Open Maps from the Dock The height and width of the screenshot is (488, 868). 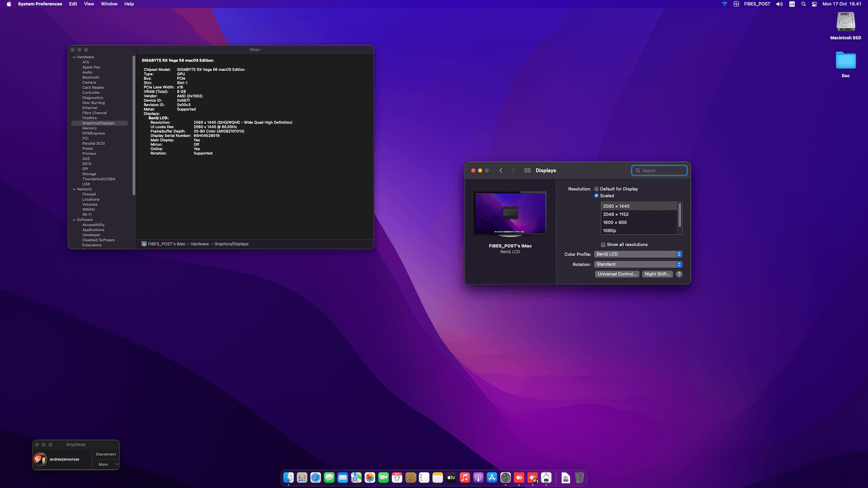(x=356, y=478)
